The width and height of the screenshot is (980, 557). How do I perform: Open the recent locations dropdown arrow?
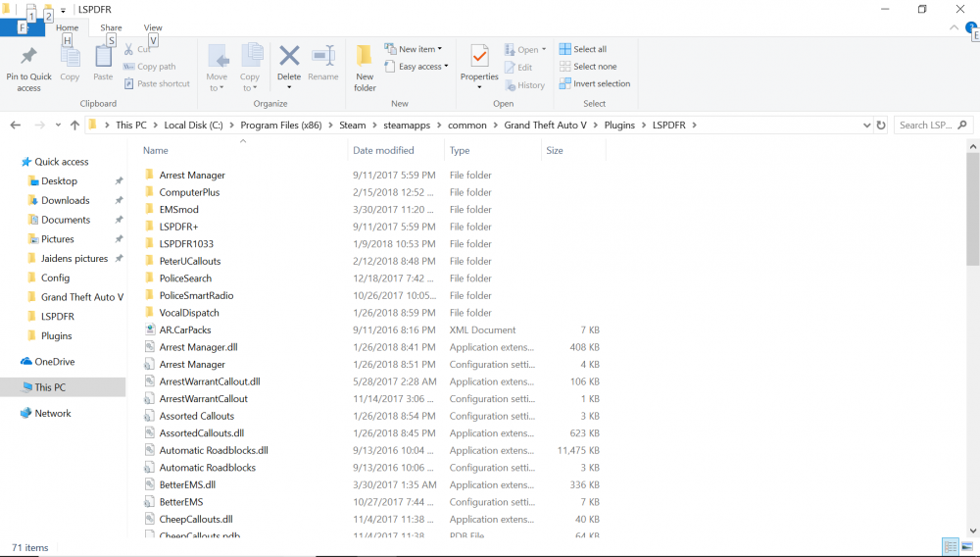point(58,125)
